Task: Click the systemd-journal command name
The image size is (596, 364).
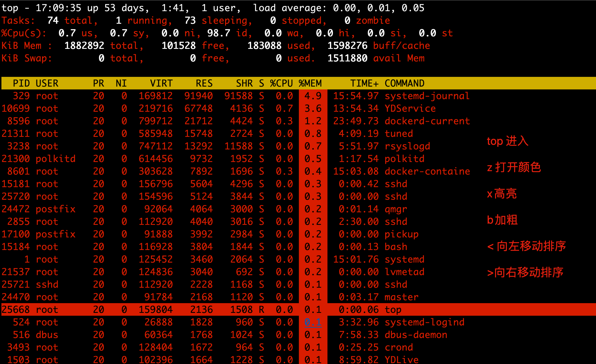Action: click(427, 96)
